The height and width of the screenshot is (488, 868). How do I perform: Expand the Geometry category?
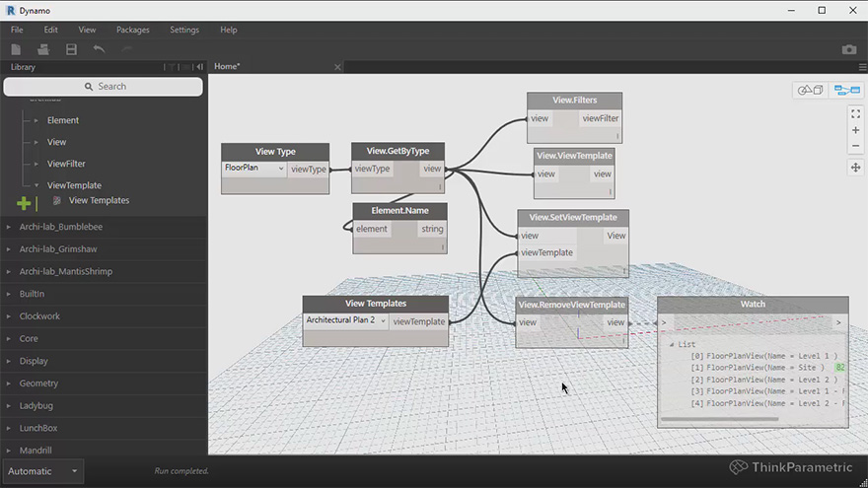point(8,383)
